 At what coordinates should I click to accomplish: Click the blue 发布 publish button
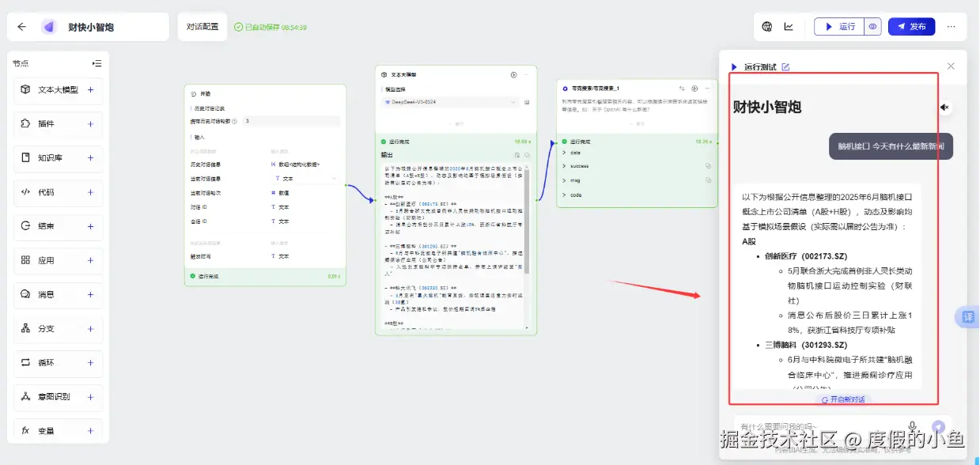pyautogui.click(x=912, y=26)
